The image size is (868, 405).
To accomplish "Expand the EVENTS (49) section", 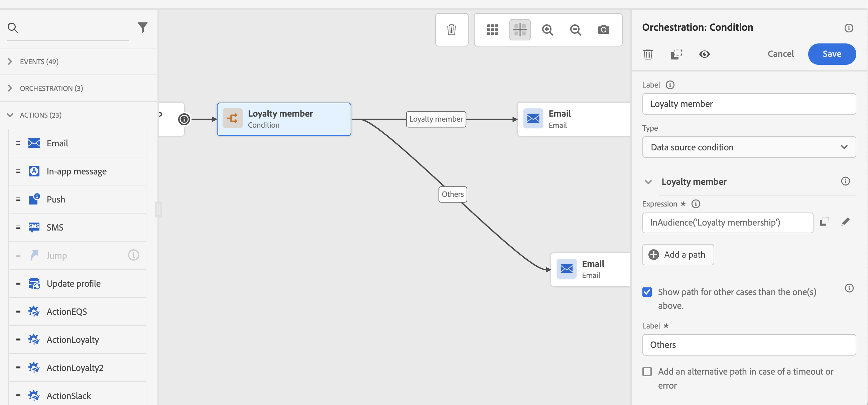I will 39,61.
